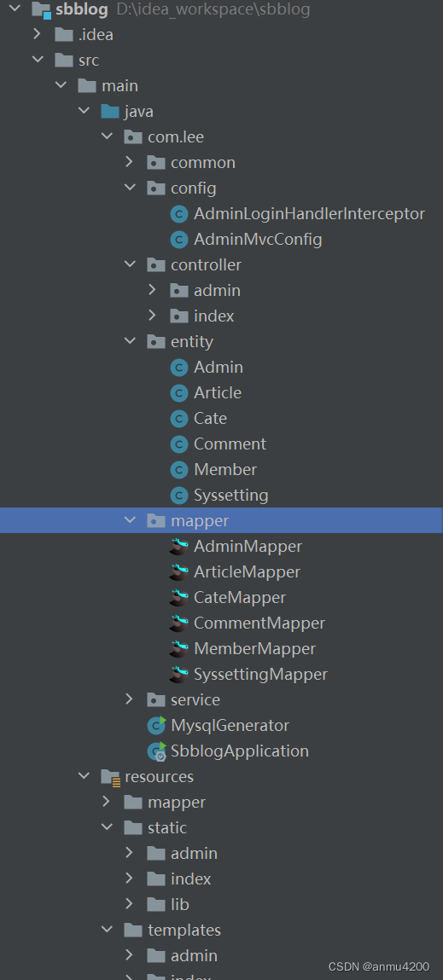Click the CateMapper MyBatis bird icon

pos(179,598)
